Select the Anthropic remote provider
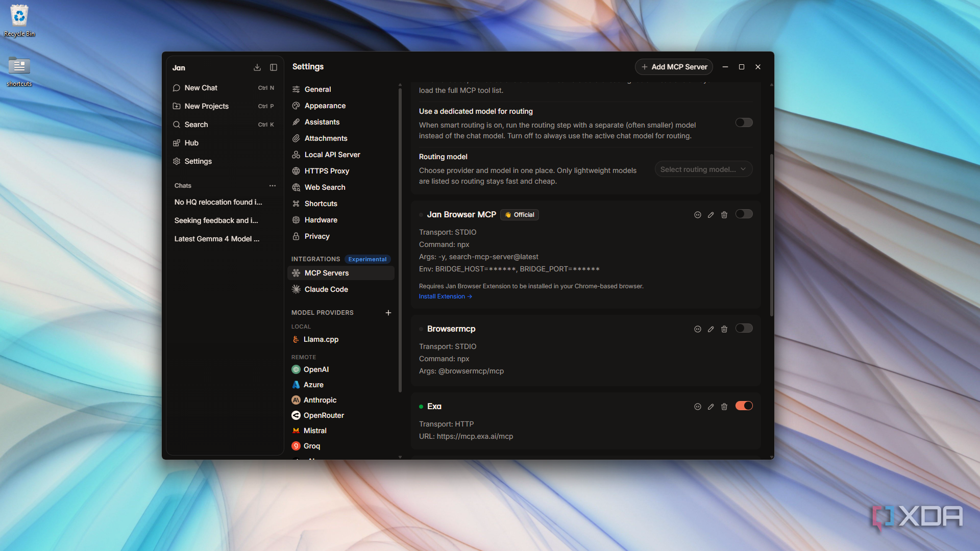This screenshot has width=980, height=551. pos(341,400)
